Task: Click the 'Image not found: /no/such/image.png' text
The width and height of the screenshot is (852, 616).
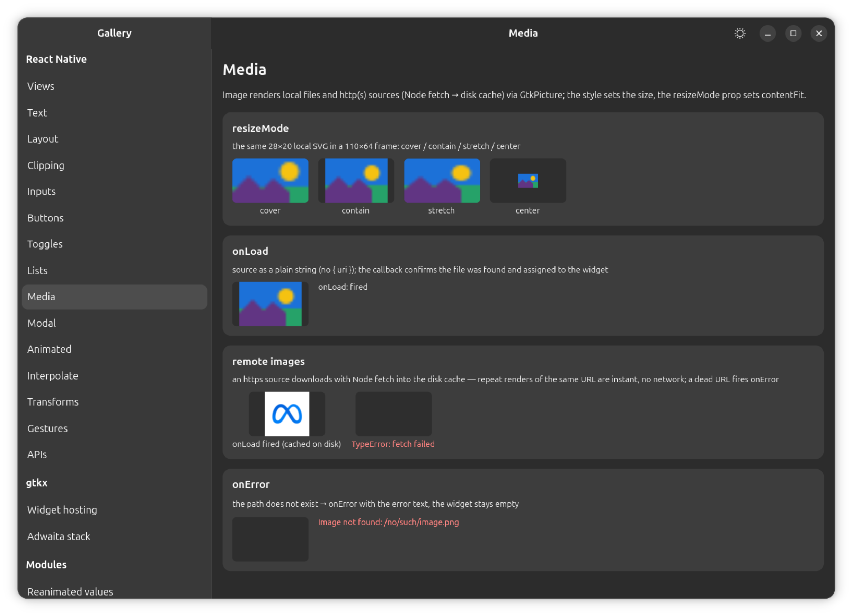Action: click(x=389, y=522)
